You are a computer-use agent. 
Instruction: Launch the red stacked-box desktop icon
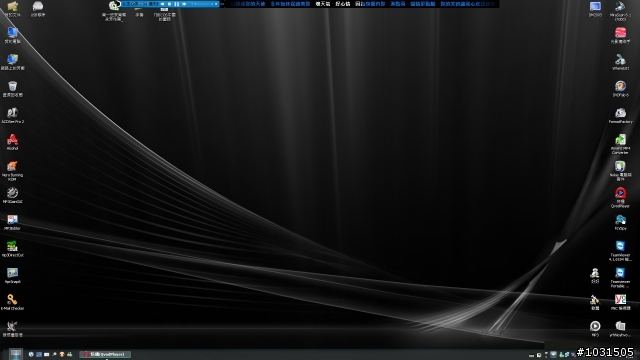tap(620, 33)
